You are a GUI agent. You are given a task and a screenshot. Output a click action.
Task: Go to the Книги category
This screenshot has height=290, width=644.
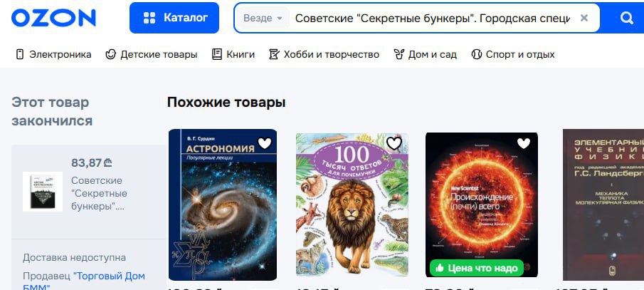point(233,54)
